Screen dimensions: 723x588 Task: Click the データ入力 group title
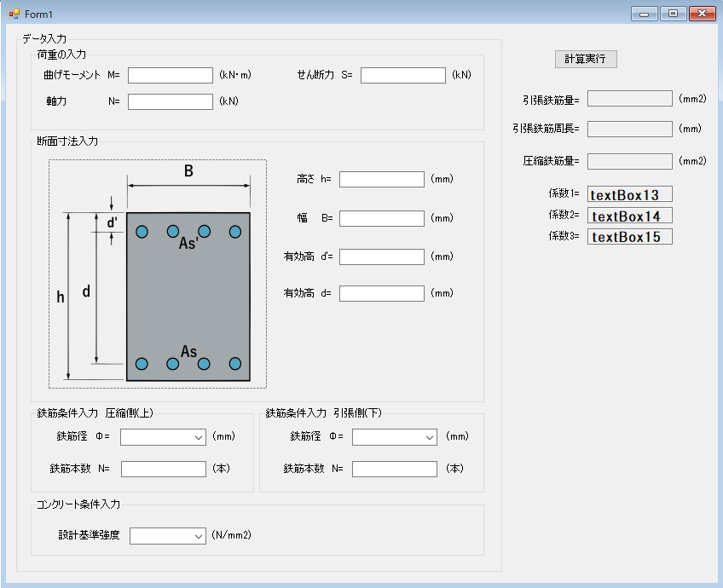click(44, 39)
